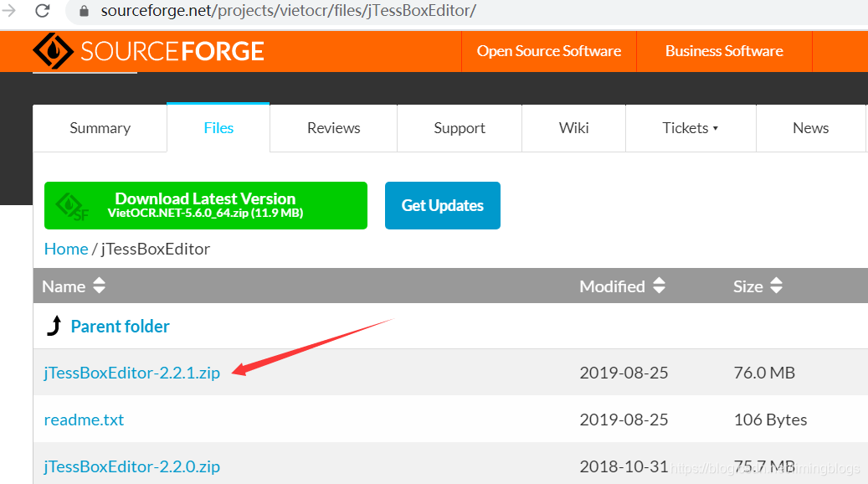Download jTessBoxEditor-2.2.0.zip

click(131, 466)
